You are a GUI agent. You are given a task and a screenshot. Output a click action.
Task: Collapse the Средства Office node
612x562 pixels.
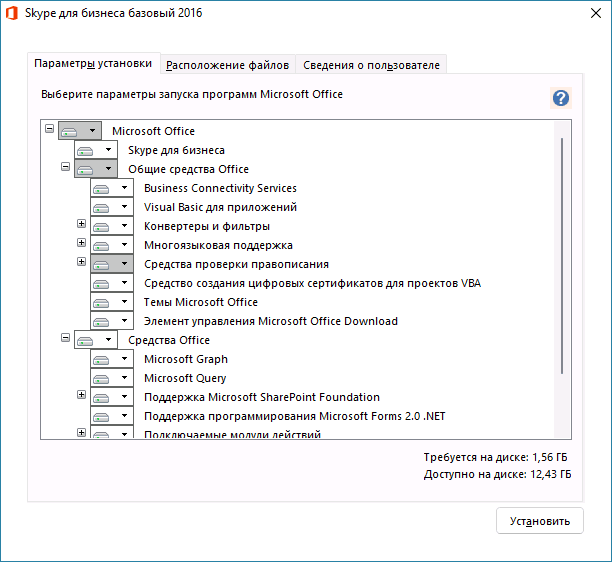[x=66, y=338]
